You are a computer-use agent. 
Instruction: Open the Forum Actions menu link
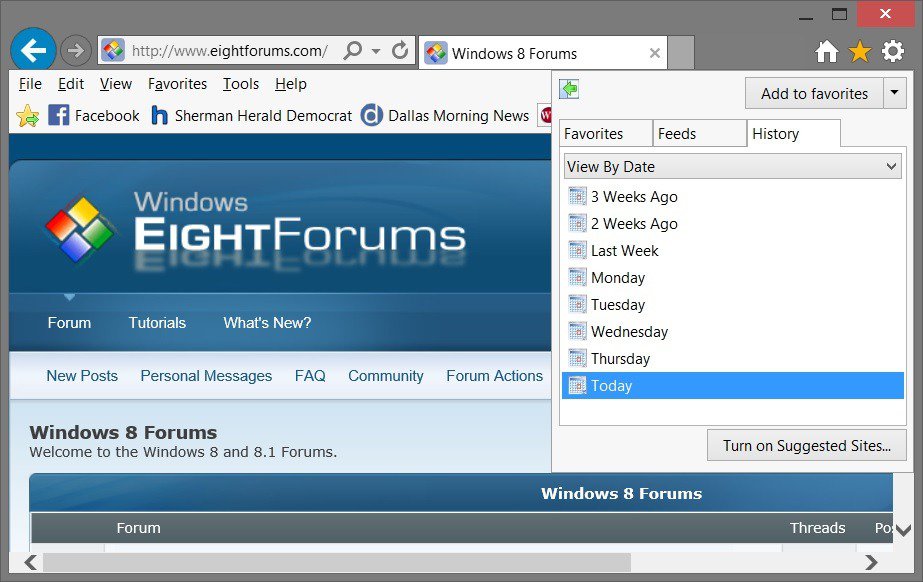(x=494, y=375)
